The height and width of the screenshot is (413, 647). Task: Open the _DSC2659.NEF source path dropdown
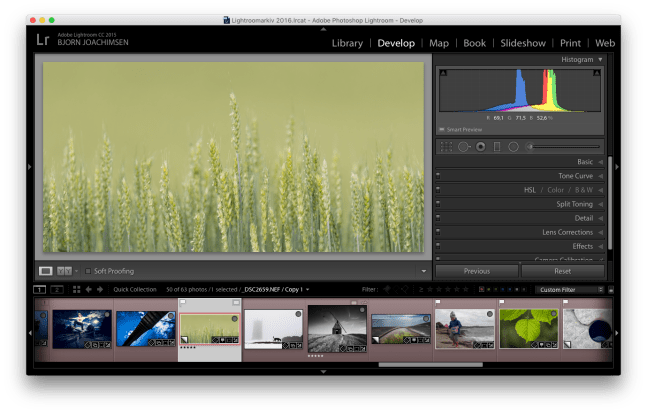tap(307, 290)
